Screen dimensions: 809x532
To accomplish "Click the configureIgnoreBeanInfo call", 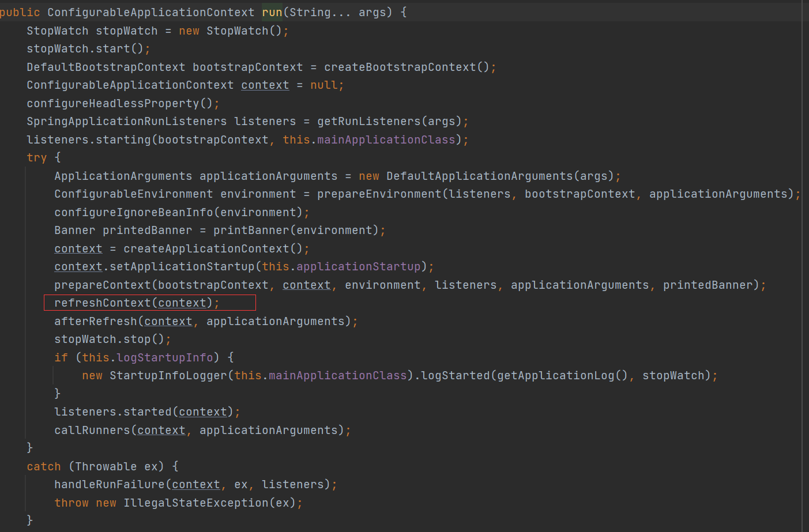I will point(133,212).
